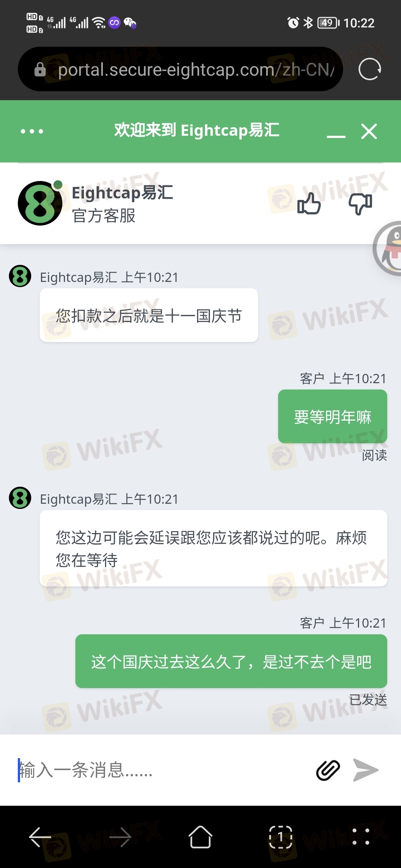Open browser four-dots menu
This screenshot has width=401, height=868.
click(x=361, y=837)
